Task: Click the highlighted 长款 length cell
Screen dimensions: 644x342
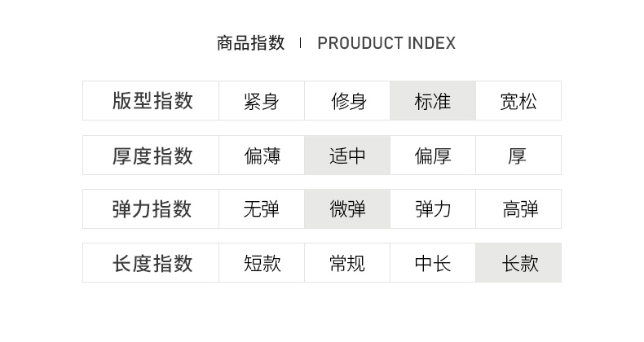Action: point(518,263)
